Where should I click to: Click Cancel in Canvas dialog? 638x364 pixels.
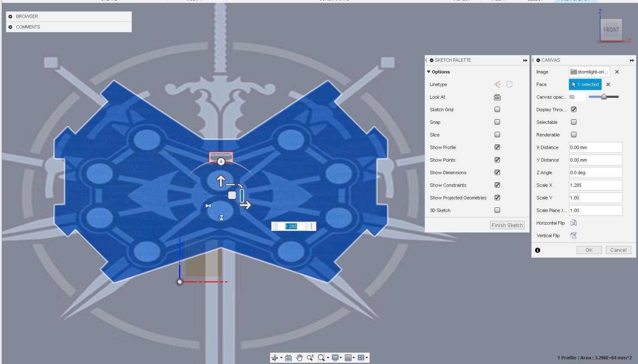pyautogui.click(x=618, y=250)
